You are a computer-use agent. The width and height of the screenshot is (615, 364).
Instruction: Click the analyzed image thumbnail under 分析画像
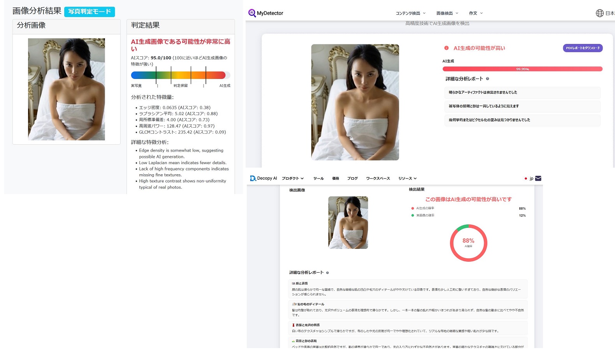pyautogui.click(x=67, y=89)
